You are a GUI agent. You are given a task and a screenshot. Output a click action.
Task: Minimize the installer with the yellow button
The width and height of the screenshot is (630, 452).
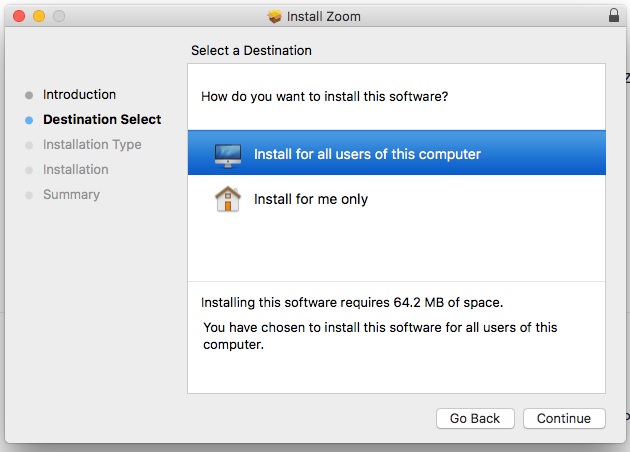(x=40, y=16)
